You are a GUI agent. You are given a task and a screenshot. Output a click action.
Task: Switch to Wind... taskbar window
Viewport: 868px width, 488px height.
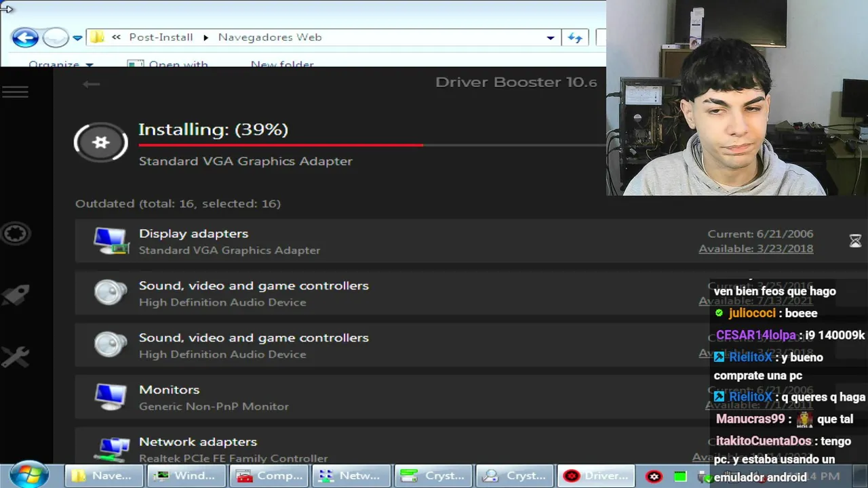point(187,476)
